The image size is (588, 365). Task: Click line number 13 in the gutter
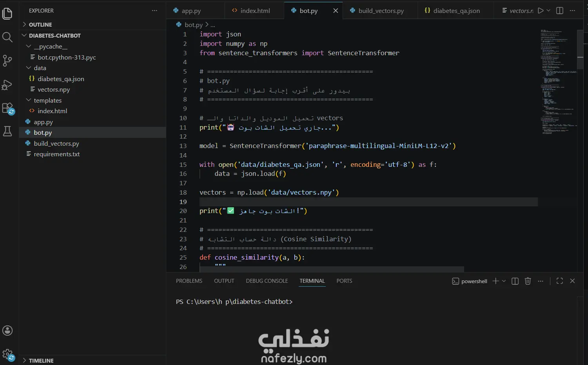pos(183,146)
